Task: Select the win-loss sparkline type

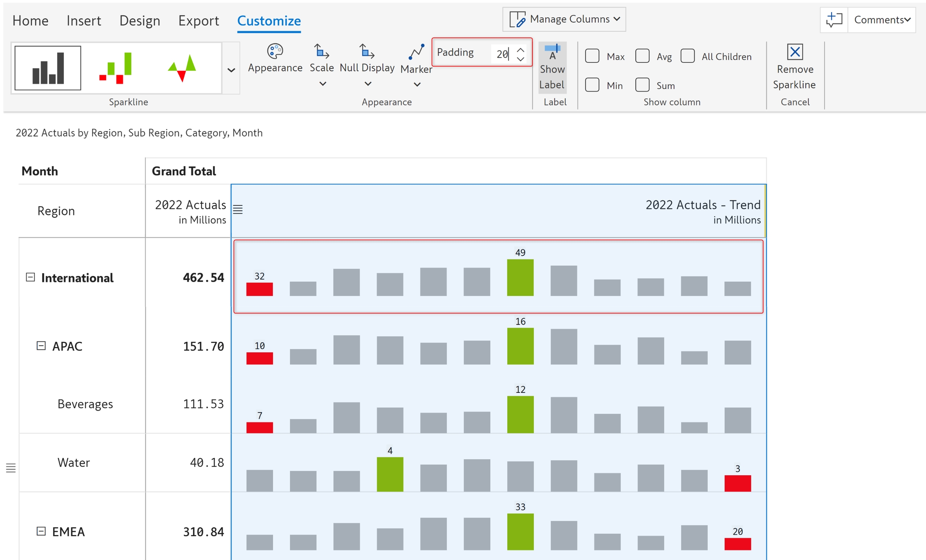Action: coord(116,67)
